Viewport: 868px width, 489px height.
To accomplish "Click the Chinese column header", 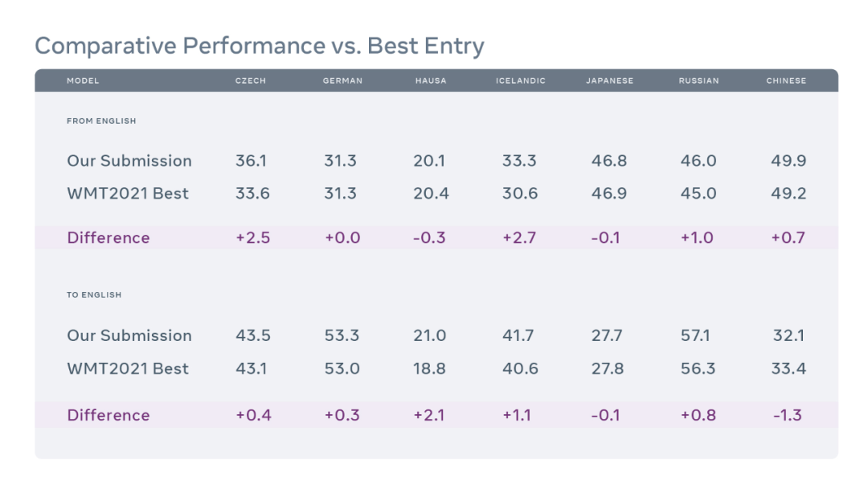I will [x=786, y=81].
